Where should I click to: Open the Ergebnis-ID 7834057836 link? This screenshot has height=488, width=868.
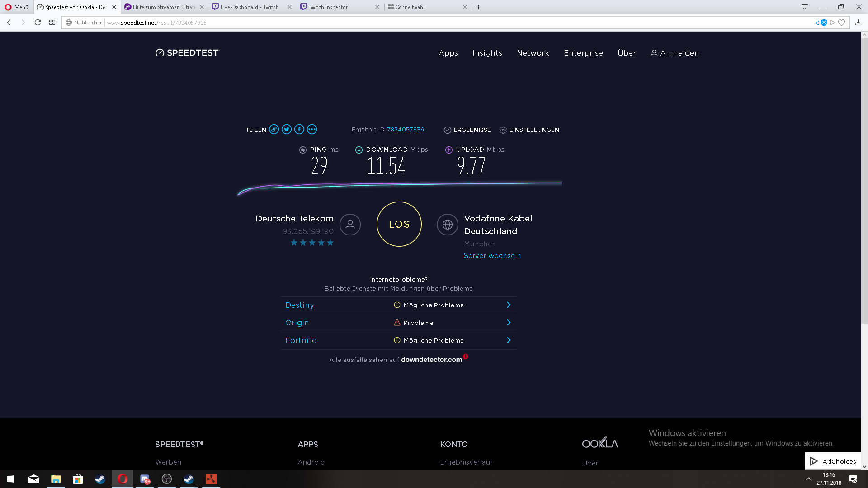tap(405, 130)
